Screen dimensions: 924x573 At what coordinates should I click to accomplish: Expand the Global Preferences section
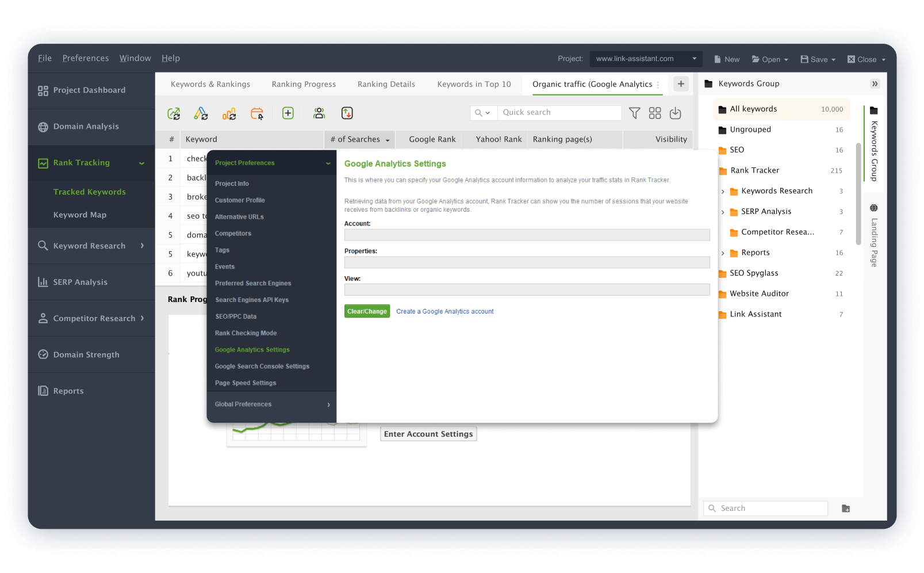[x=328, y=404]
